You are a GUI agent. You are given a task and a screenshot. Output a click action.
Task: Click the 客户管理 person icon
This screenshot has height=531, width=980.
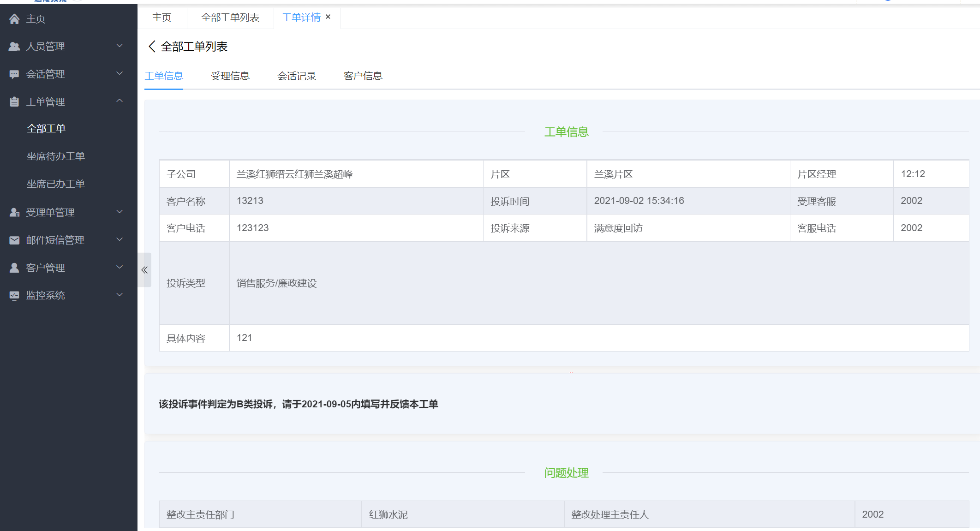tap(14, 268)
